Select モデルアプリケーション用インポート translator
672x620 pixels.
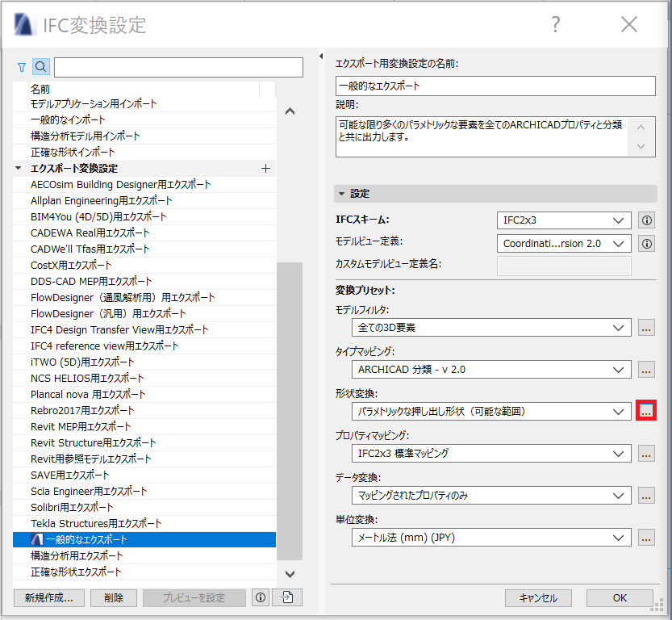(x=144, y=104)
